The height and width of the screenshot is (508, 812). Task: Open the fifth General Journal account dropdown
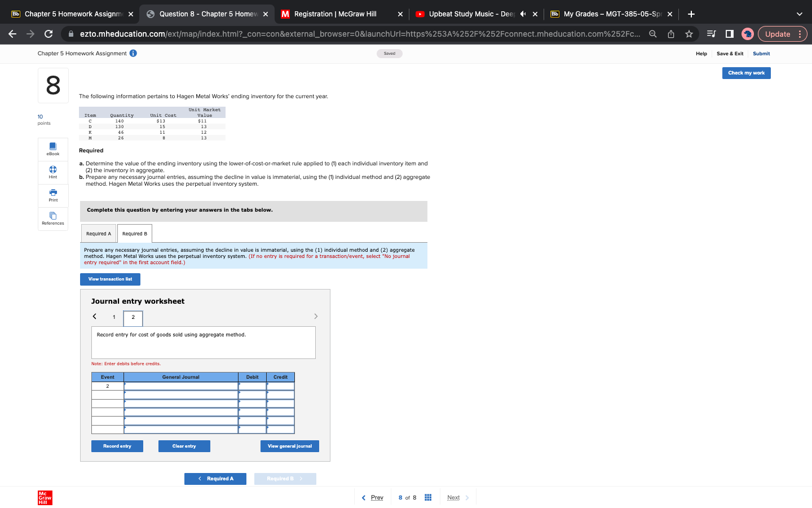(x=181, y=421)
